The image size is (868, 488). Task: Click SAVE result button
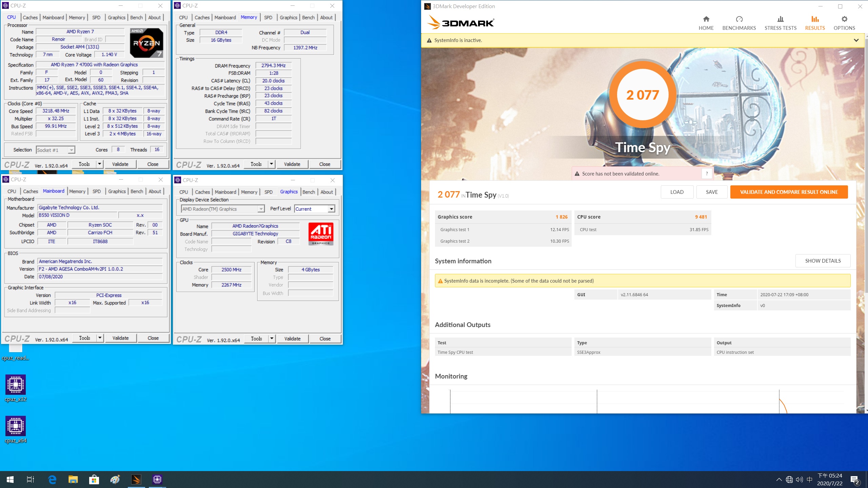[x=712, y=192]
